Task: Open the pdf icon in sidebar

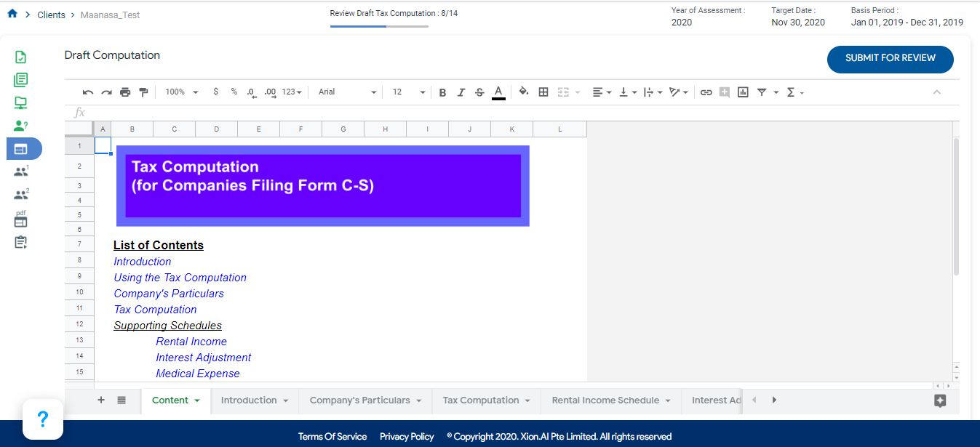Action: (x=20, y=219)
